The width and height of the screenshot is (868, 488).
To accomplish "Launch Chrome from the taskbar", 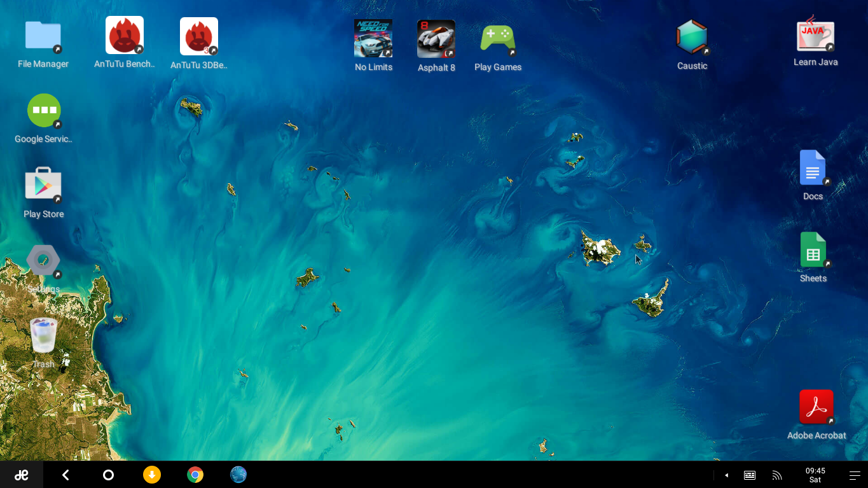I will coord(195,475).
